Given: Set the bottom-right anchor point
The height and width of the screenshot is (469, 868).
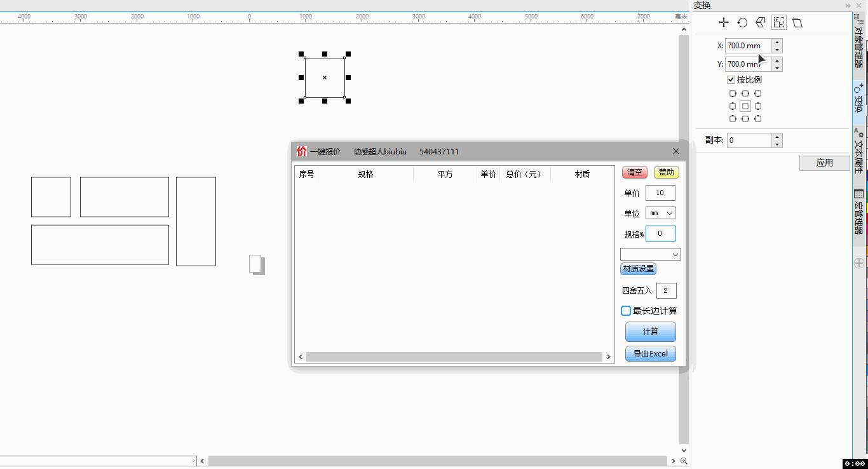Looking at the screenshot, I should (757, 118).
